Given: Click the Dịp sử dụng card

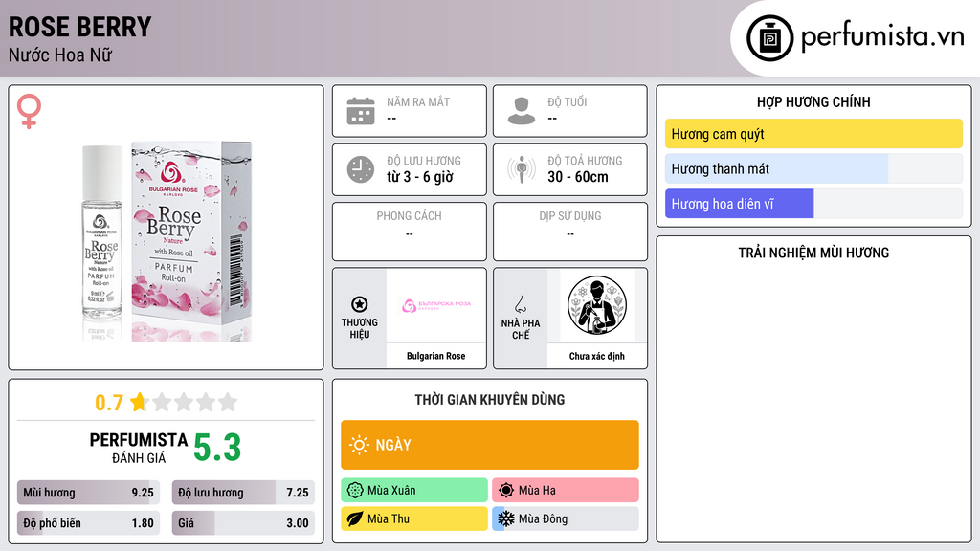Looking at the screenshot, I should click(x=570, y=231).
